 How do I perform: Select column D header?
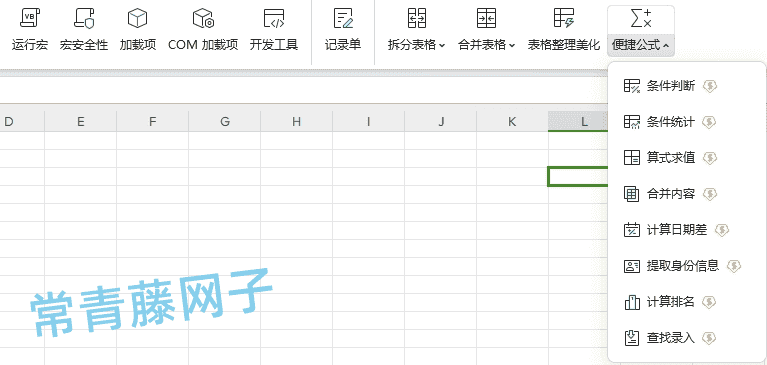tap(22, 121)
